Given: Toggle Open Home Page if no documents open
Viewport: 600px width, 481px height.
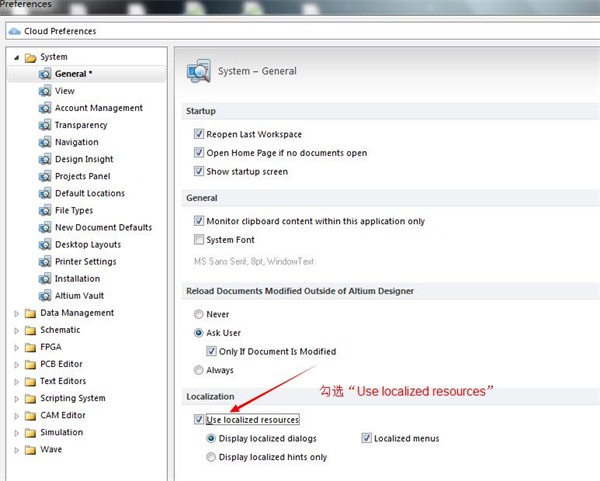Looking at the screenshot, I should pos(199,153).
